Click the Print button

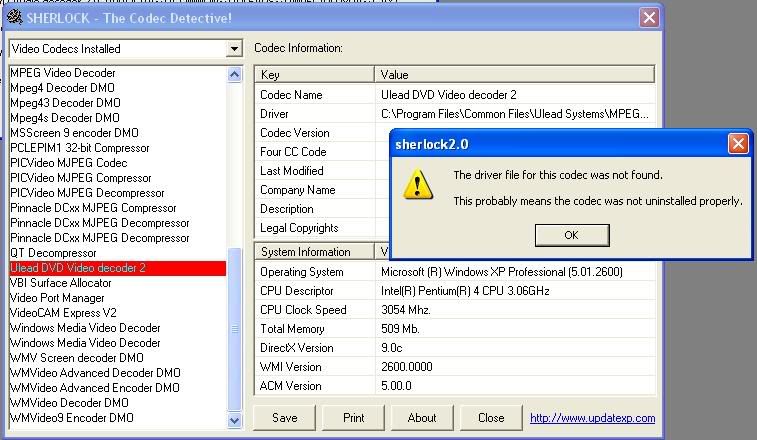pyautogui.click(x=353, y=418)
